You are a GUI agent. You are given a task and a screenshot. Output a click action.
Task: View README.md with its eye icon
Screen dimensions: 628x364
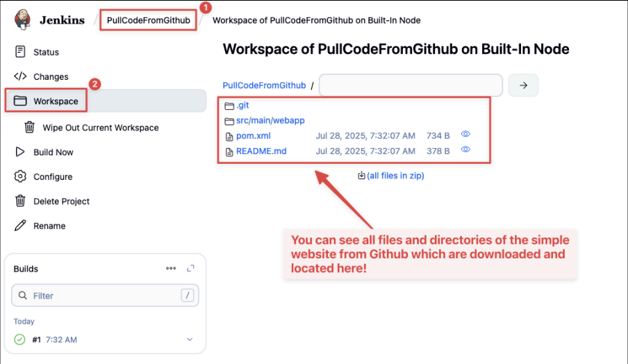click(x=465, y=149)
